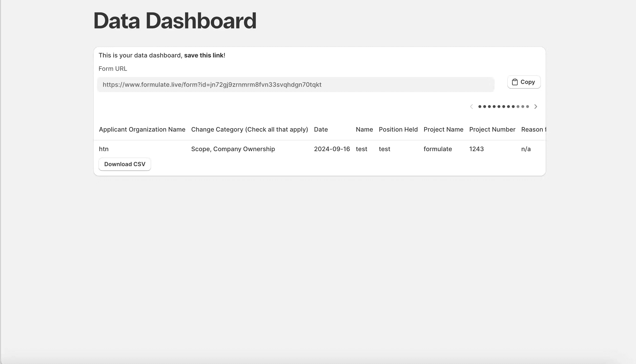Select the 'Scope, Company Ownership' cell
Screen dimensions: 636x364
[x=233, y=149]
